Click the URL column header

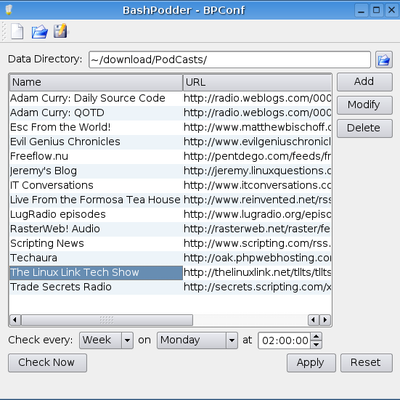pos(257,82)
